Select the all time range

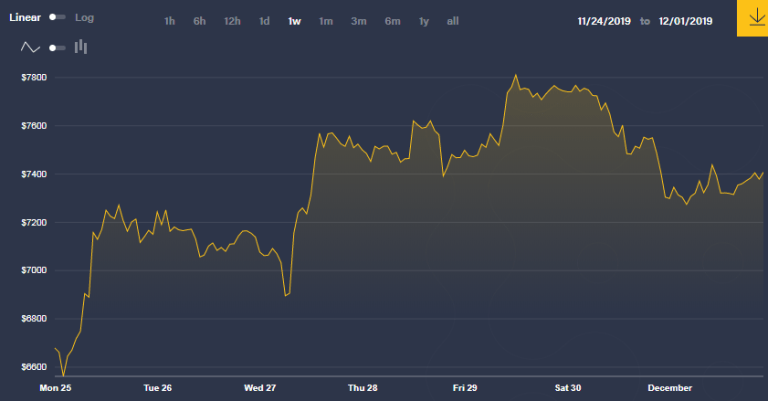[x=453, y=21]
